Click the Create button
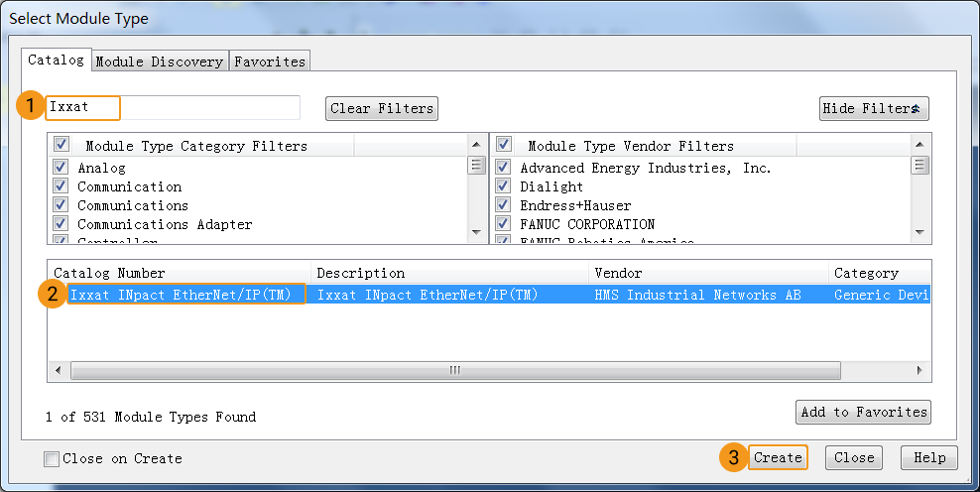This screenshot has height=492, width=980. 778,457
